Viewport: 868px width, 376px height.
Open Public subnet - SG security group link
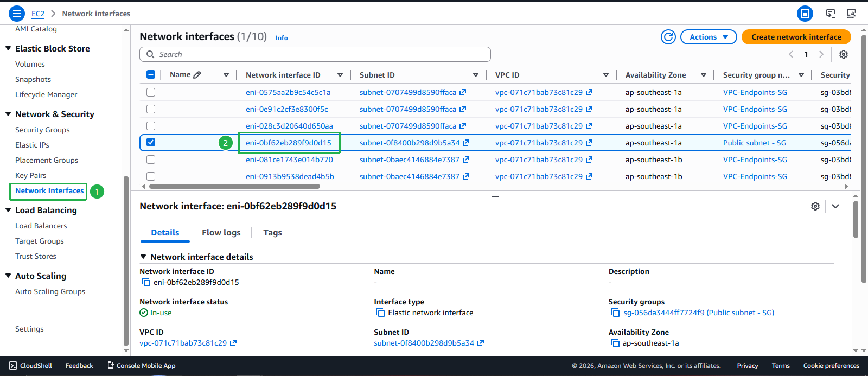point(755,143)
